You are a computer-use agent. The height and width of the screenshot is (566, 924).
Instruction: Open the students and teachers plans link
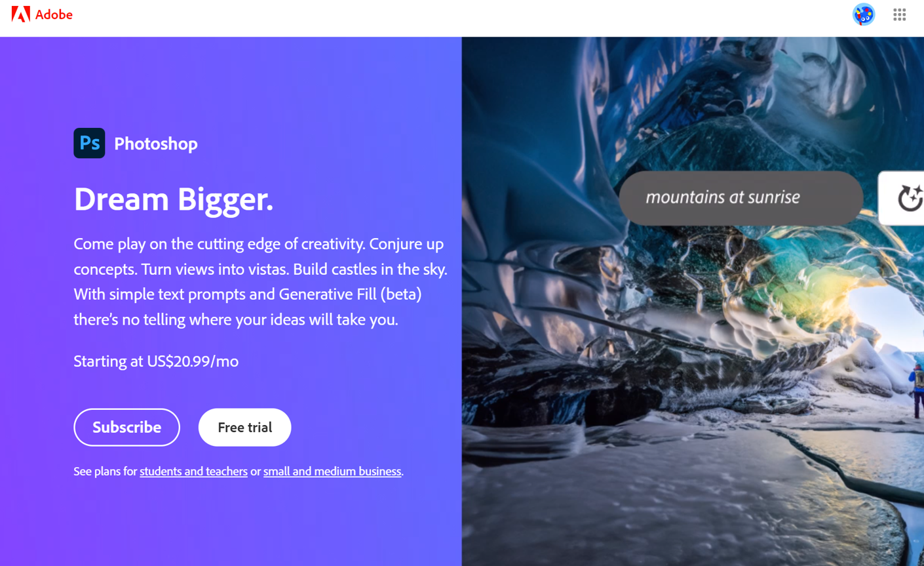pos(193,471)
